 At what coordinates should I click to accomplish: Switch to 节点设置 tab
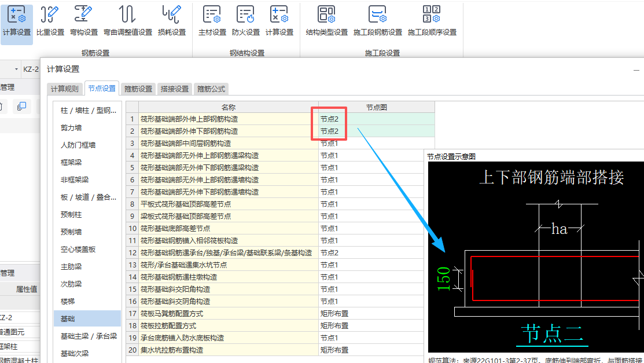[102, 89]
